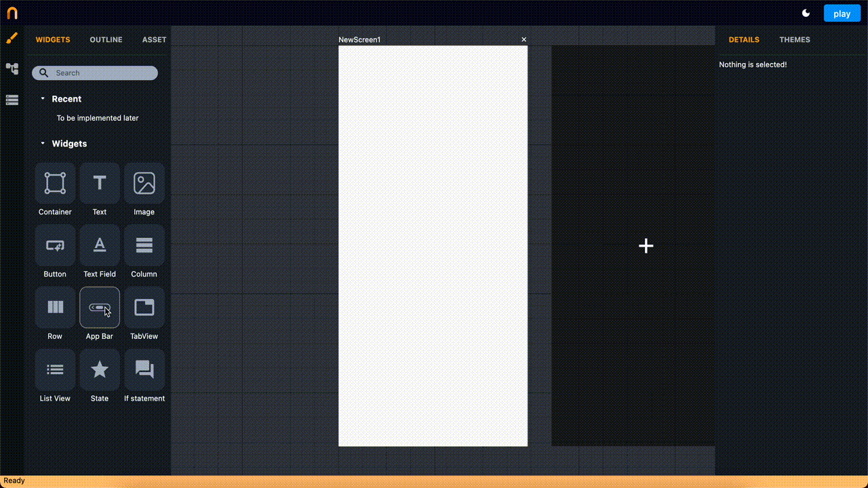Open the design editor via brush icon
Viewport: 868px width, 488px height.
click(12, 38)
